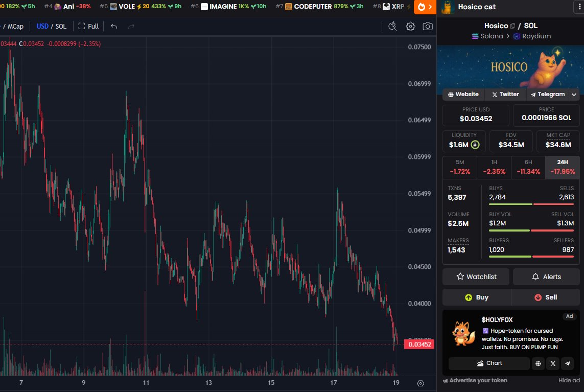Expand more social links chevron
Image resolution: width=584 pixels, height=392 pixels.
click(574, 94)
